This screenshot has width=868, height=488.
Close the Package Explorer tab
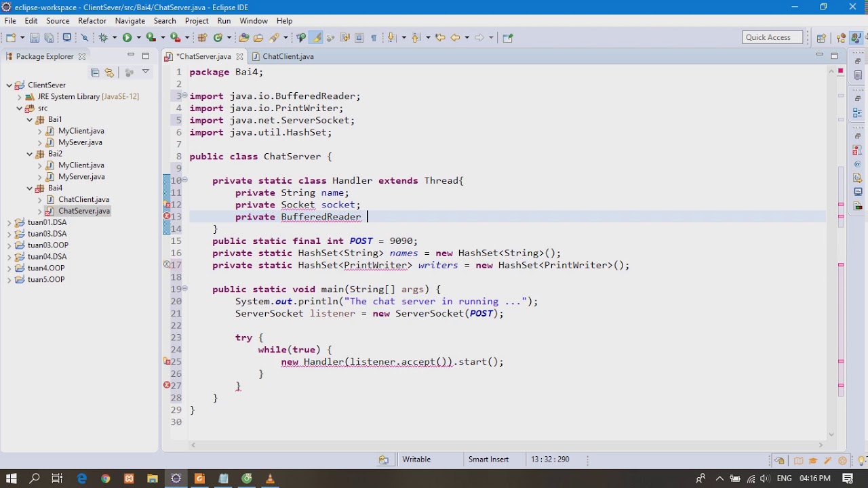point(82,56)
